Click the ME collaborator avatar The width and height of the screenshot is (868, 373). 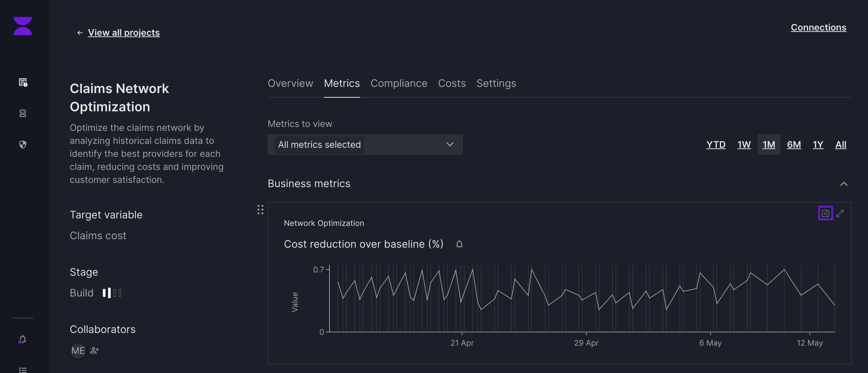coord(78,351)
